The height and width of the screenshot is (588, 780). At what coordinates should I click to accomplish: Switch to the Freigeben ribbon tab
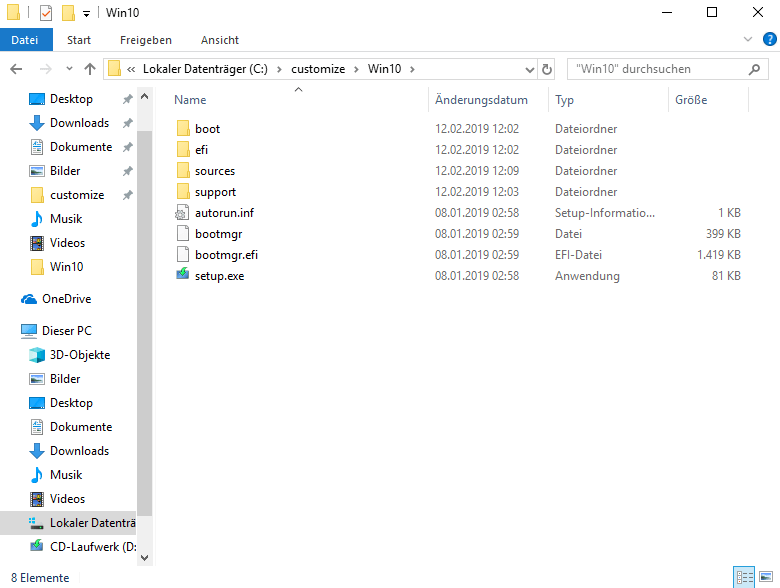point(146,40)
